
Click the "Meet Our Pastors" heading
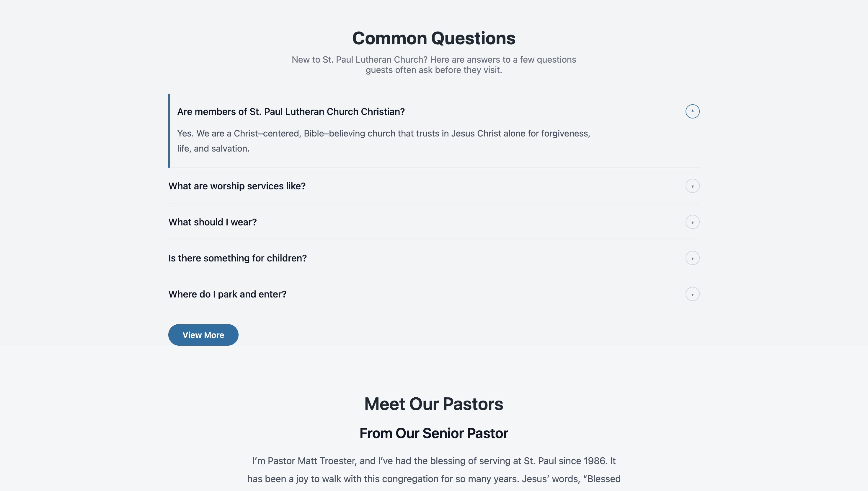[x=434, y=404]
